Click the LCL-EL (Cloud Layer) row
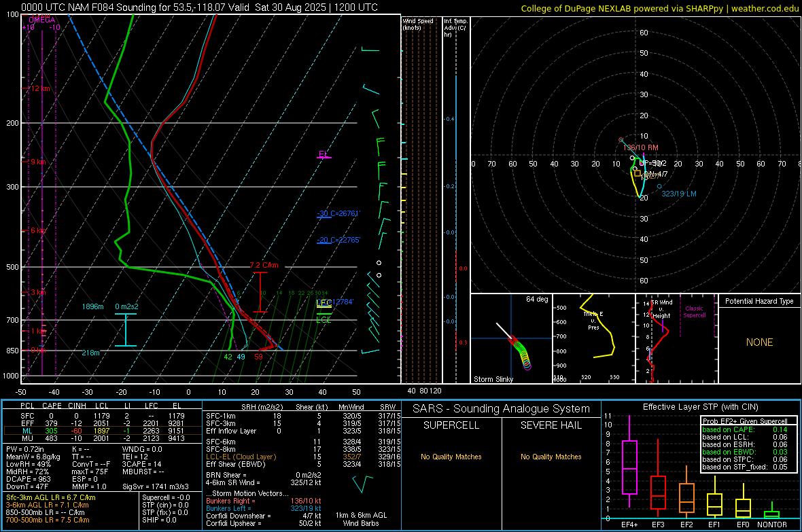Viewport: 802px width, 532px height. [x=303, y=457]
